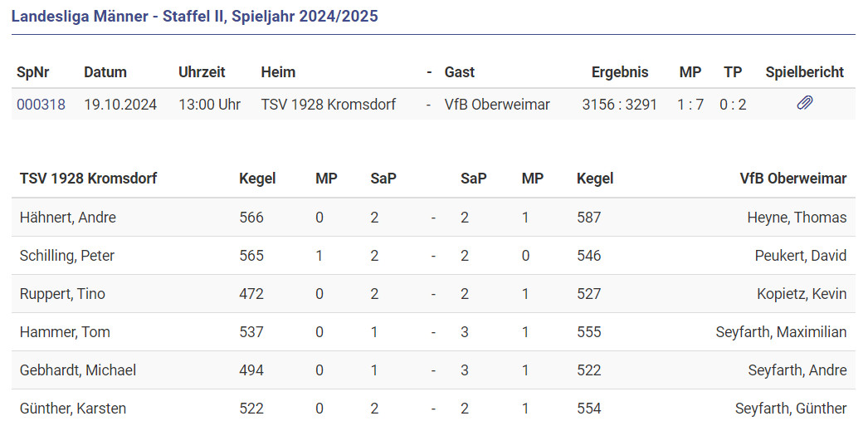868x426 pixels.
Task: Select the Datum column header
Action: click(x=105, y=72)
